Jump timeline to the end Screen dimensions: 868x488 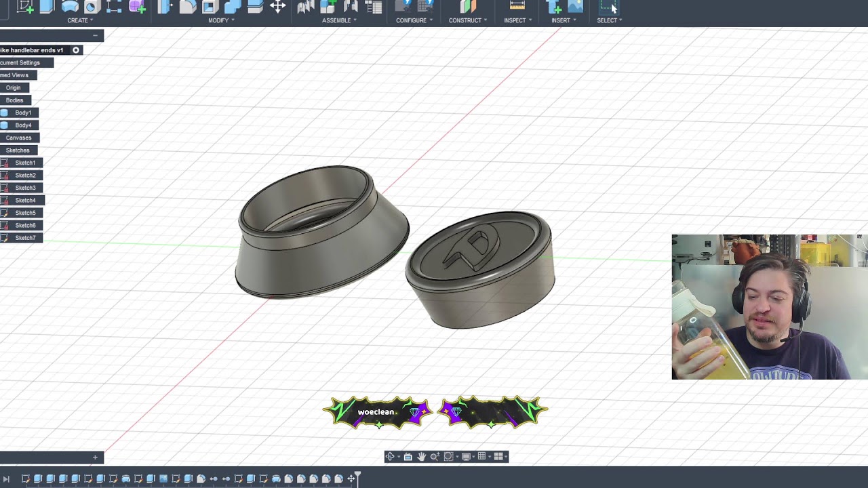(x=6, y=479)
